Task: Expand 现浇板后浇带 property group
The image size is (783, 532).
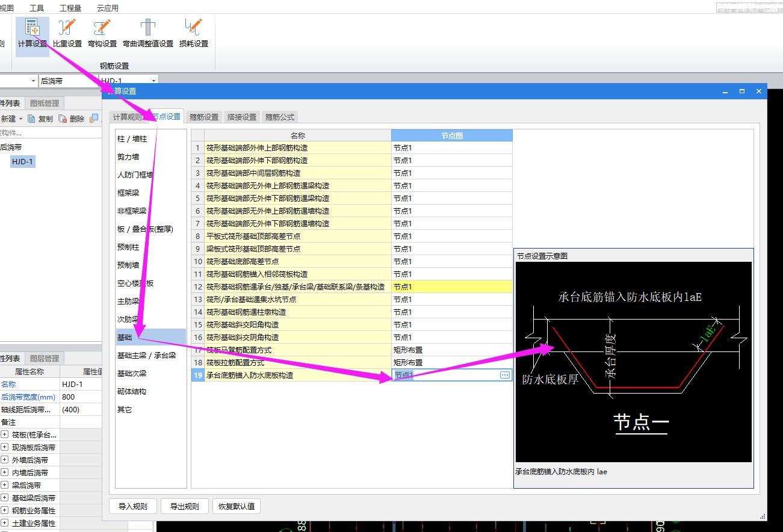Action: click(x=5, y=447)
